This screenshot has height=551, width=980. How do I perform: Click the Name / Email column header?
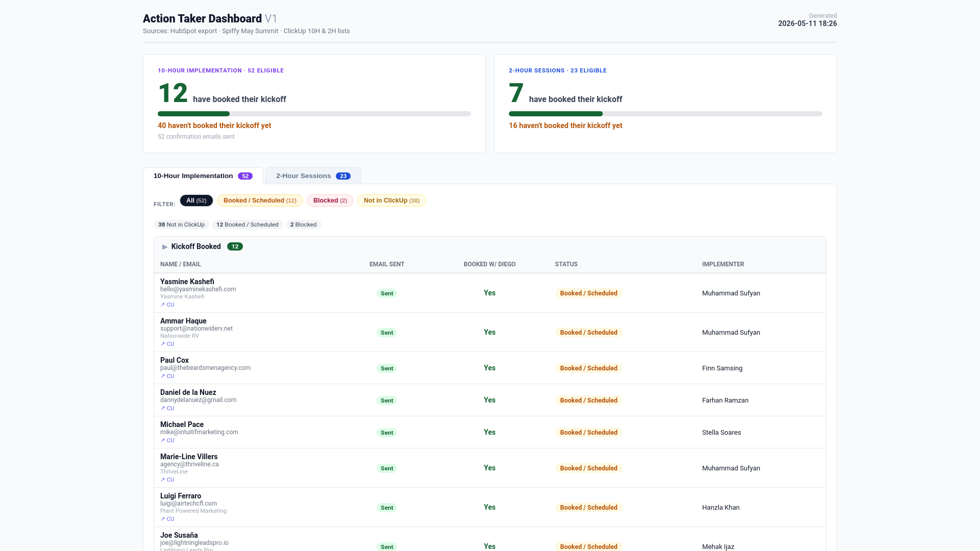[x=181, y=264]
